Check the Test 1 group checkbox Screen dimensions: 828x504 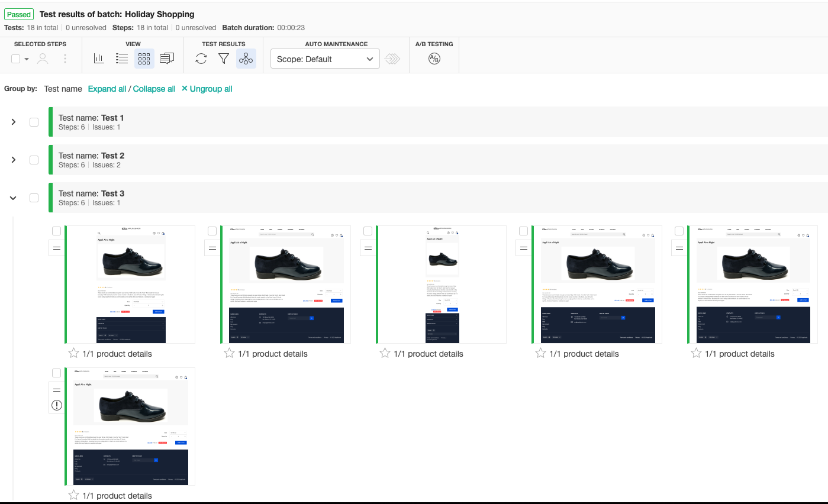point(34,122)
